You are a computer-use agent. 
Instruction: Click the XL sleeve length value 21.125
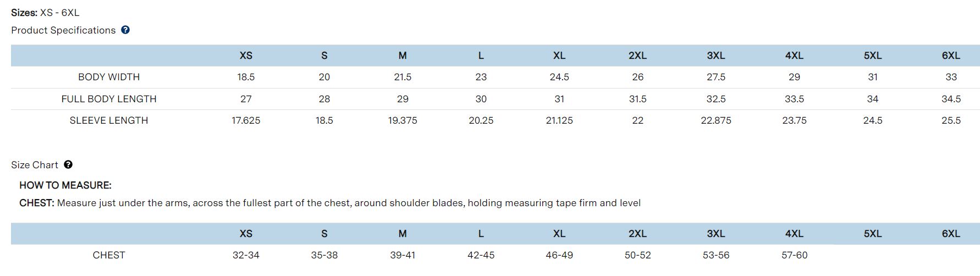coord(559,120)
